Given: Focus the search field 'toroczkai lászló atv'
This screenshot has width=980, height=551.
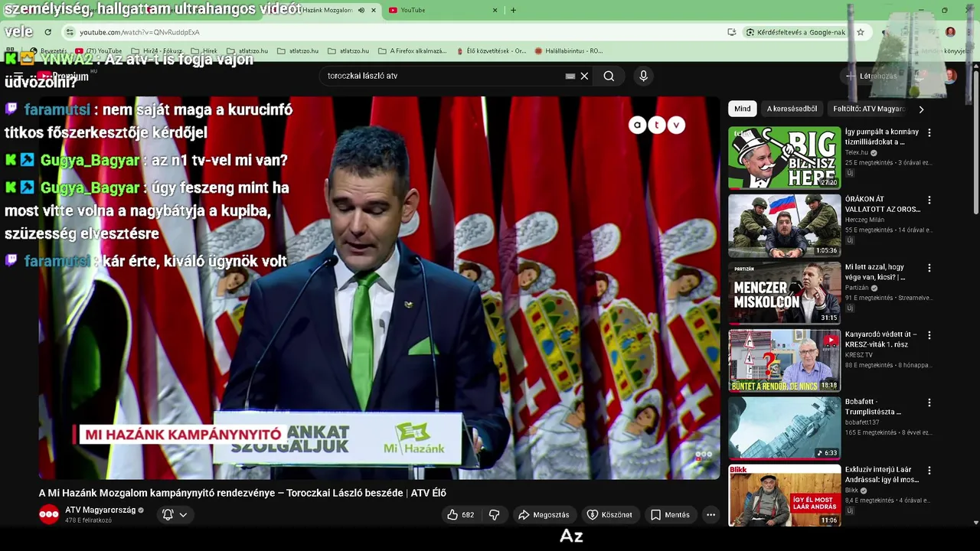Looking at the screenshot, I should pyautogui.click(x=444, y=76).
